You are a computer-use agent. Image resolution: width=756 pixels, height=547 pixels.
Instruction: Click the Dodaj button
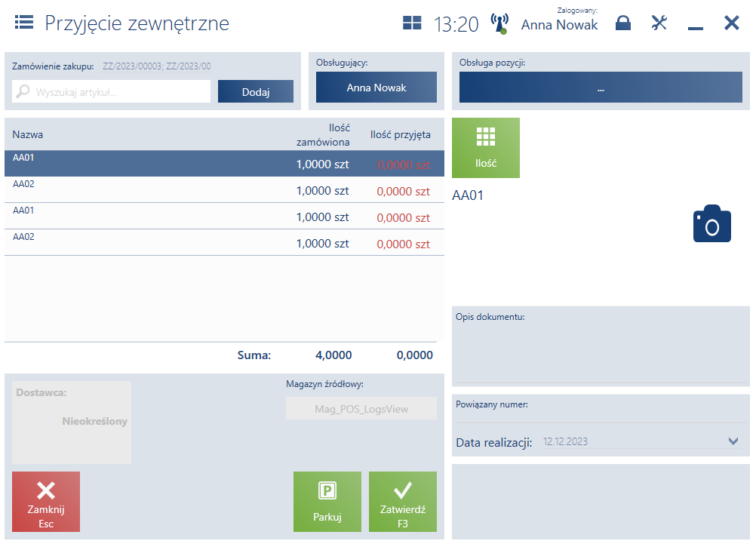256,91
